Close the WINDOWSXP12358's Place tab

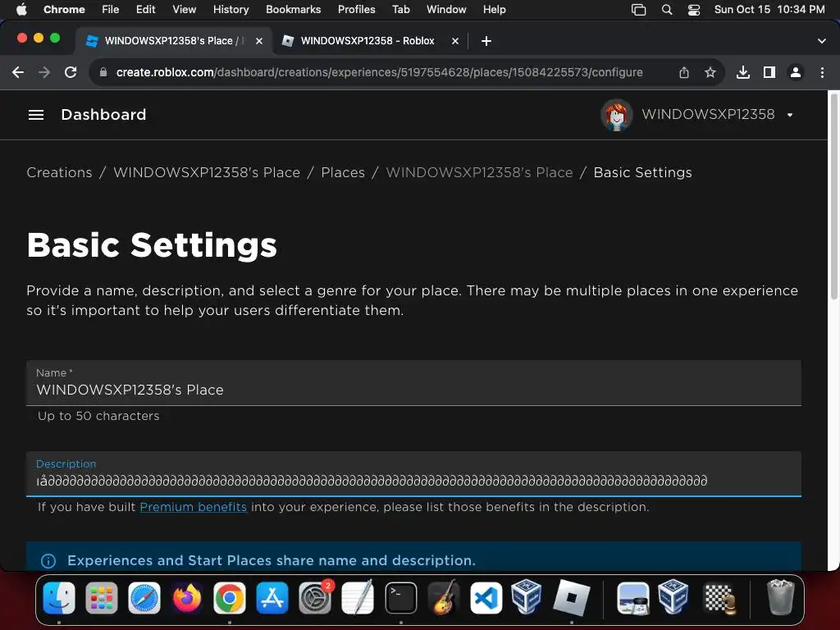[x=259, y=41]
